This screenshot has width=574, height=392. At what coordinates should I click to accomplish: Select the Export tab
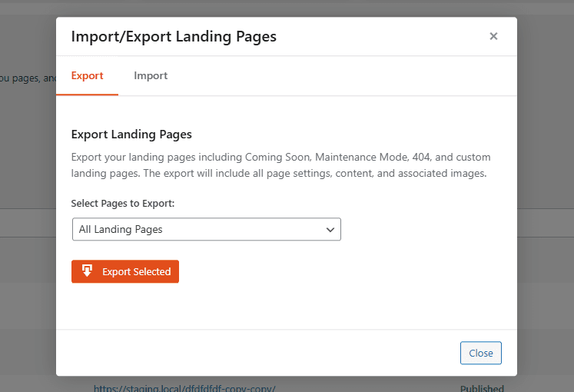[87, 75]
